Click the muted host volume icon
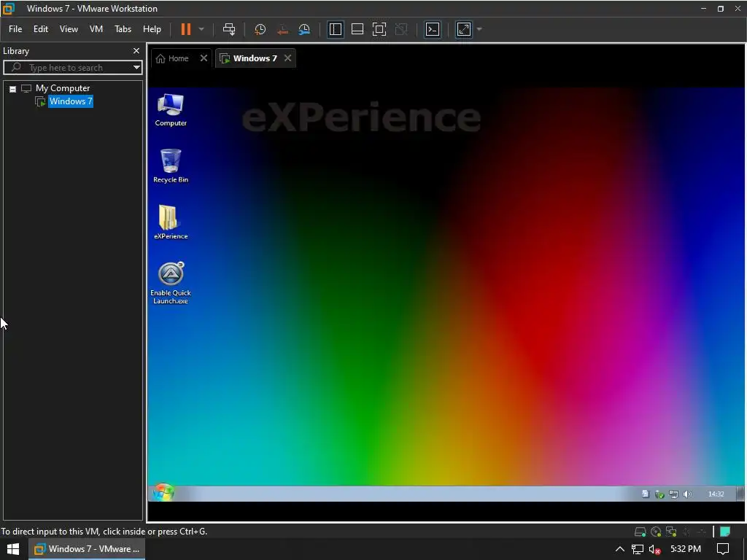Screen dimensions: 747x560 [x=654, y=550]
